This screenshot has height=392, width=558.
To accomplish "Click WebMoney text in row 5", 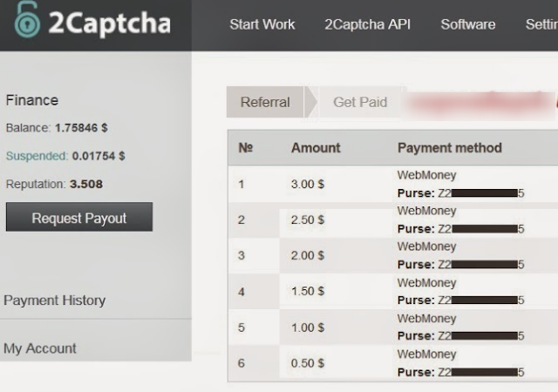I will [426, 318].
